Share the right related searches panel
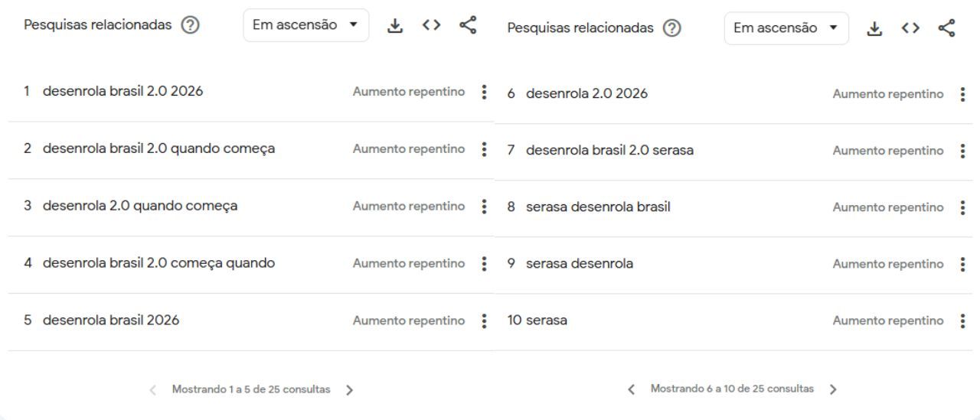This screenshot has height=420, width=980. [947, 28]
